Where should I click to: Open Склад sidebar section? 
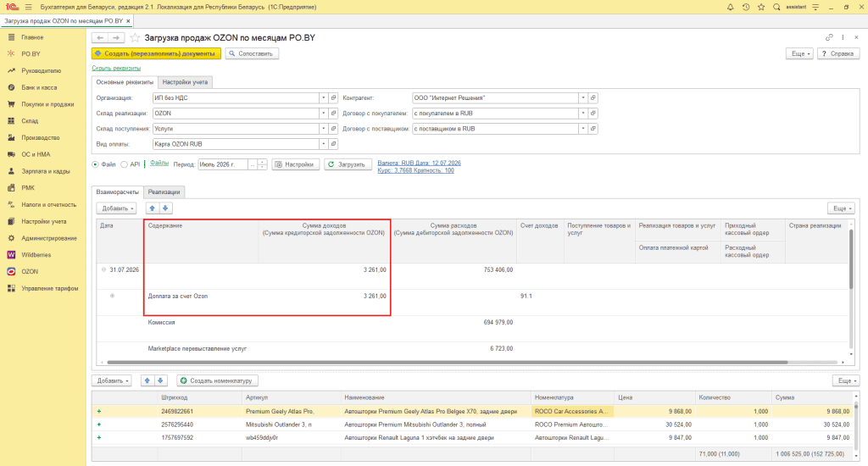pyautogui.click(x=30, y=121)
